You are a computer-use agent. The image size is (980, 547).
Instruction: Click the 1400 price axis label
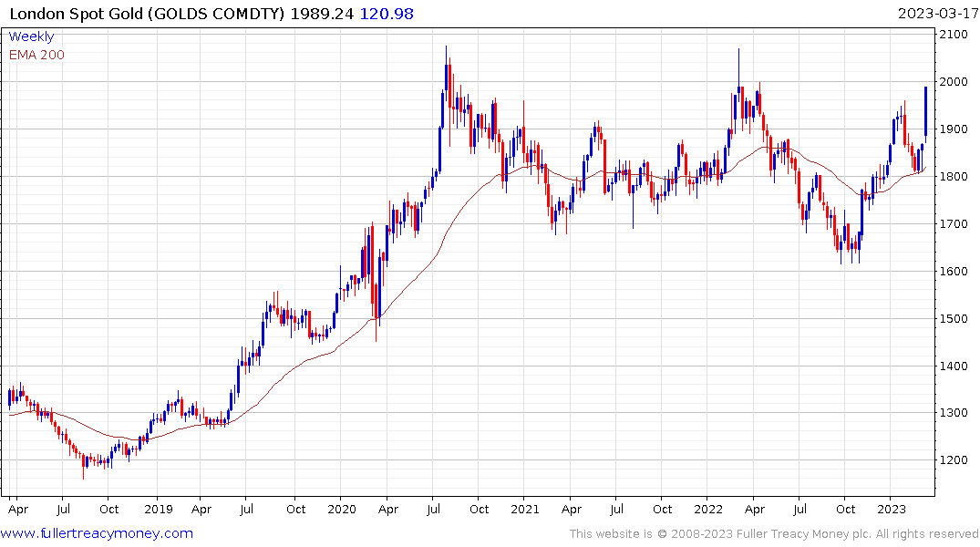click(x=954, y=366)
